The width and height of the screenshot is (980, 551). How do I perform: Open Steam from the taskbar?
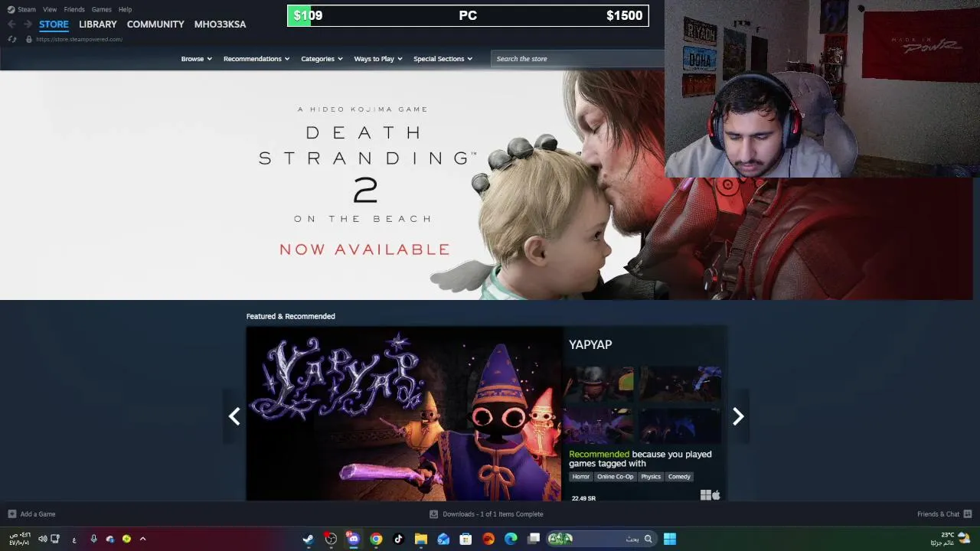308,539
